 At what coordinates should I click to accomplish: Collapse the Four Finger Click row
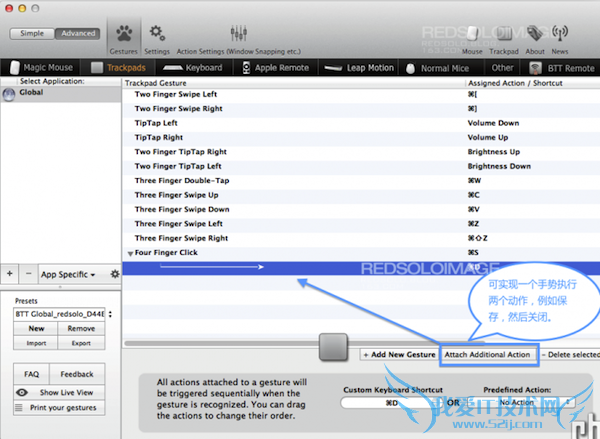[x=130, y=253]
